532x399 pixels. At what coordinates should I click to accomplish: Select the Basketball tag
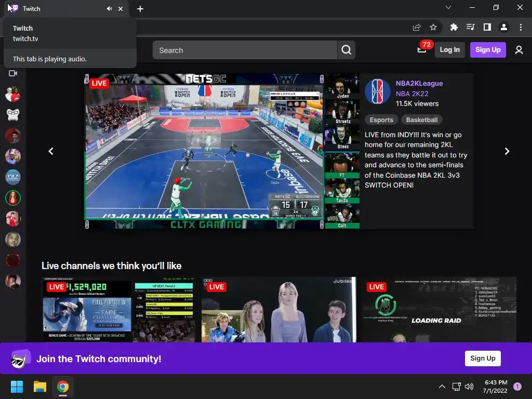(421, 120)
